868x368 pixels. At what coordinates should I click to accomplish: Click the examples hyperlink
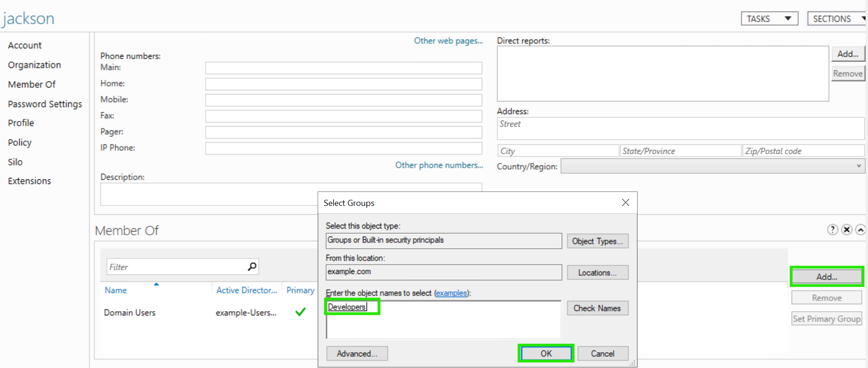(x=451, y=293)
